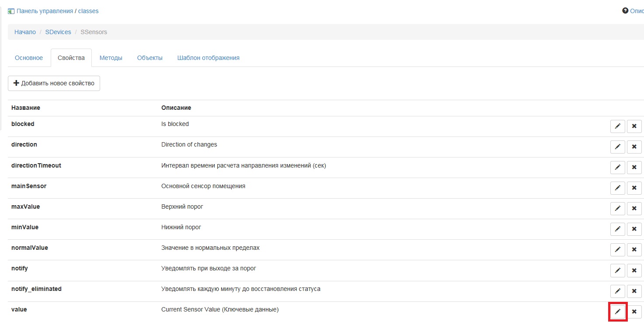Edit the minValue property
Viewport: 644px width, 329px height.
[617, 229]
